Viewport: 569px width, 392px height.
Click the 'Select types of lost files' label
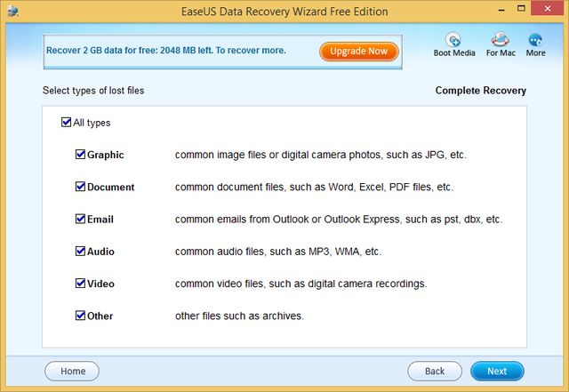(93, 91)
